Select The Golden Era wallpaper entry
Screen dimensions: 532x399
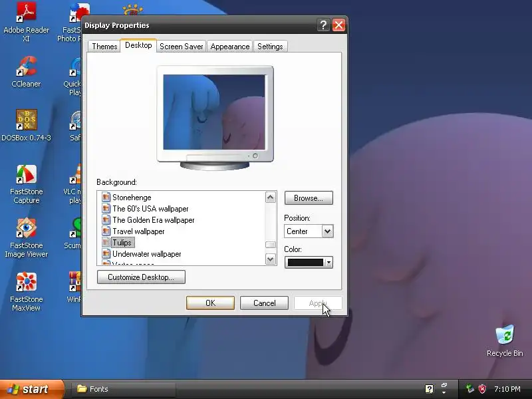pyautogui.click(x=154, y=220)
